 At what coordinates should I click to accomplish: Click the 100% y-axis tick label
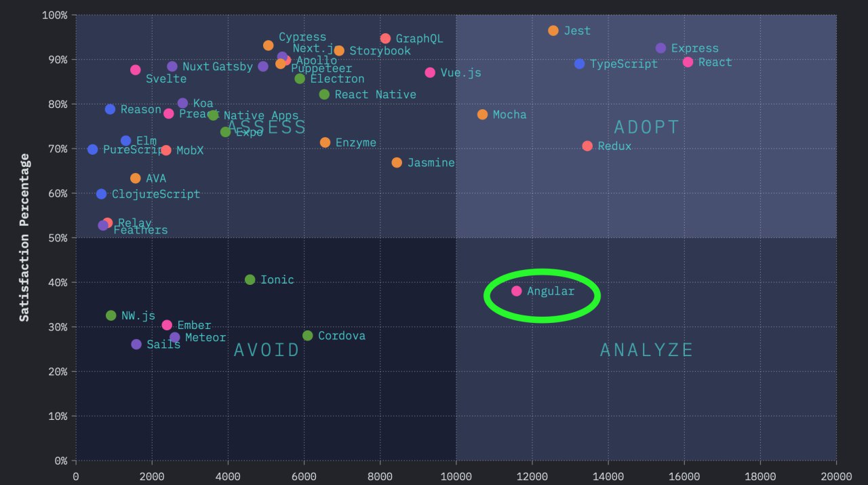point(54,15)
